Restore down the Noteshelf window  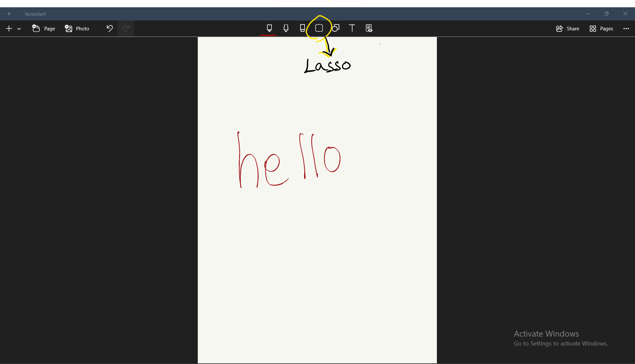(x=606, y=14)
